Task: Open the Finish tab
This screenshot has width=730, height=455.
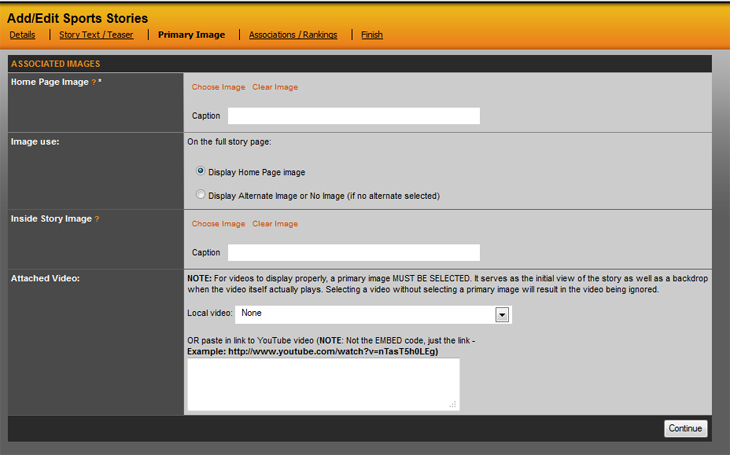Action: click(x=372, y=35)
